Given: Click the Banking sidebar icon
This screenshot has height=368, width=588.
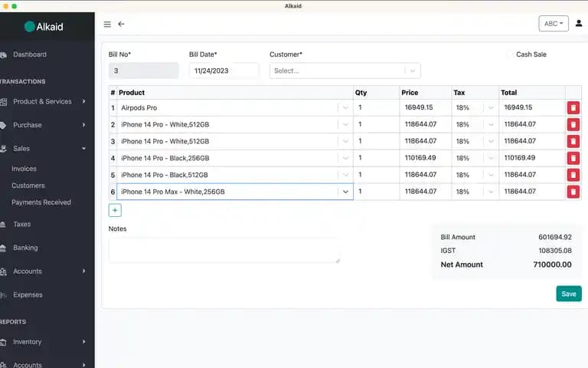Looking at the screenshot, I should tap(3, 248).
